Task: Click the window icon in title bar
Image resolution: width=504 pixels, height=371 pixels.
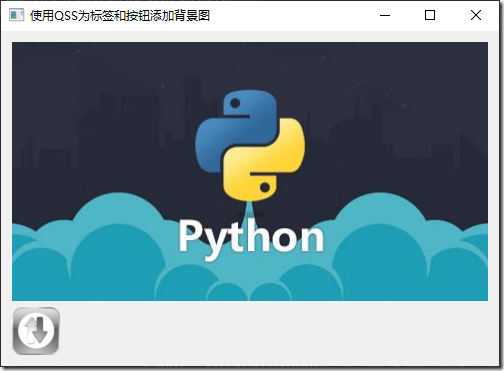Action: [17, 15]
